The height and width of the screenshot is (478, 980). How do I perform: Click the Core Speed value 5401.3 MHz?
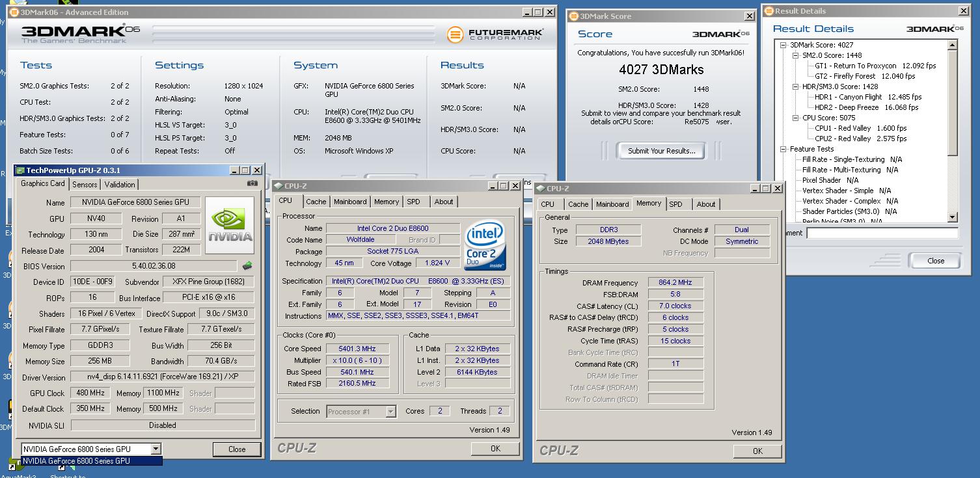358,349
